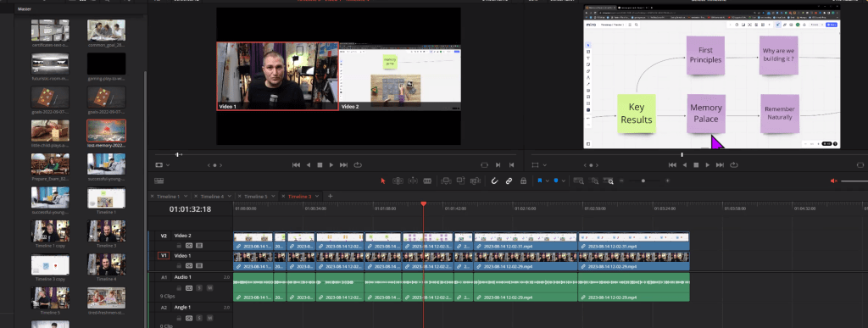
Task: Click the Detail Zoom icon
Action: point(594,181)
